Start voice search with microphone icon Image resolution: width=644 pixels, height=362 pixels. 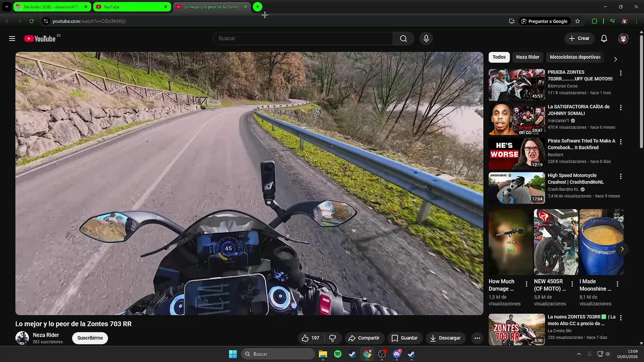coord(426,39)
